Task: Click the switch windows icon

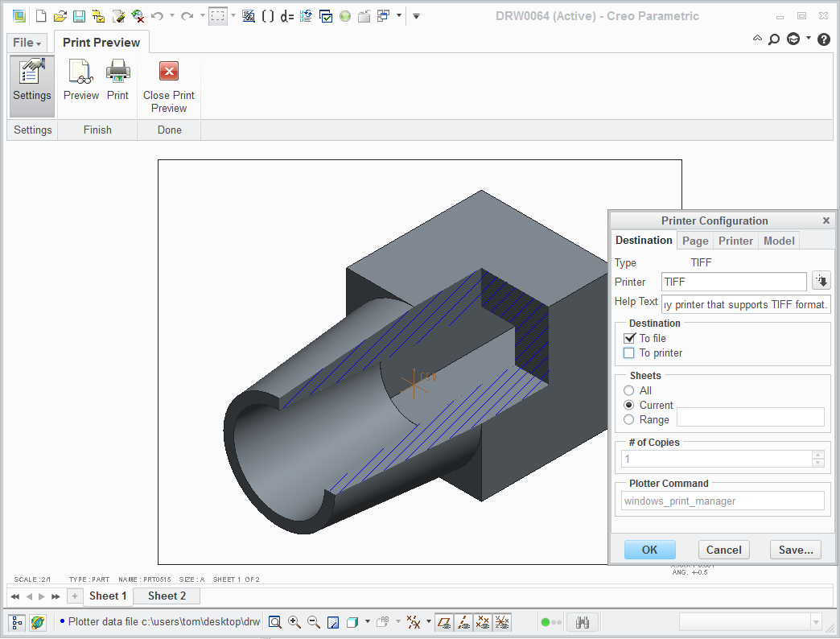Action: click(384, 16)
